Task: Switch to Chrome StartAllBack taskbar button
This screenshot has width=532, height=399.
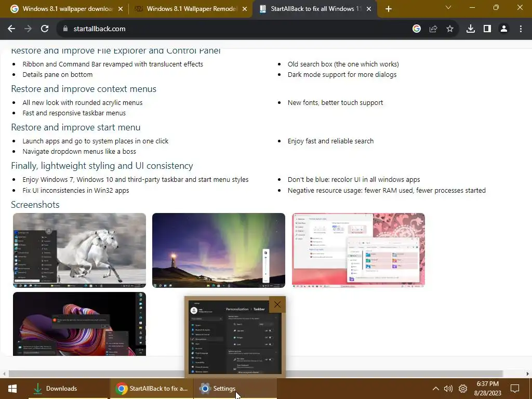Action: [x=152, y=389]
